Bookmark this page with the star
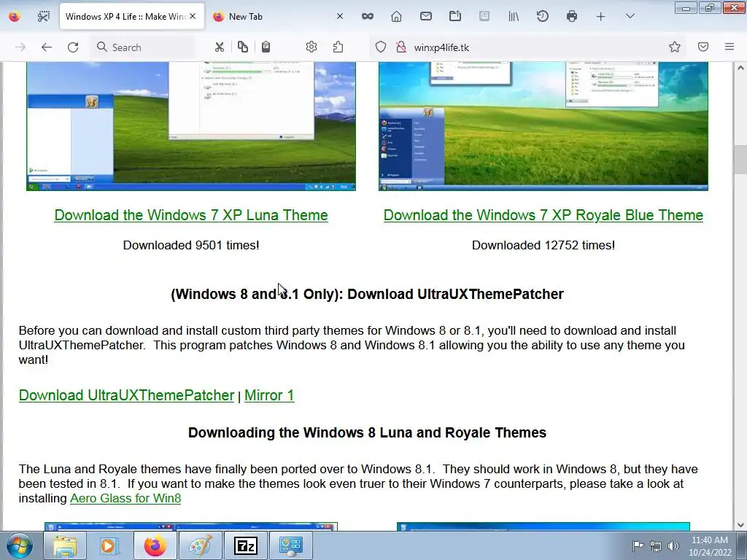Viewport: 747px width, 560px height. [x=675, y=47]
